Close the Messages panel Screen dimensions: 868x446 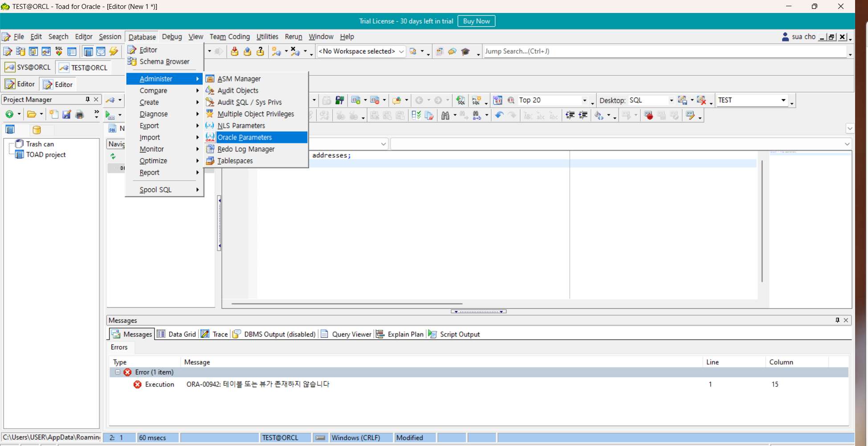846,320
